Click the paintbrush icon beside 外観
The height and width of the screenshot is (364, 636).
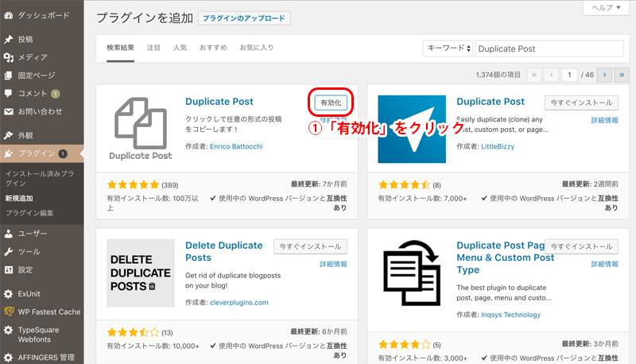[9, 135]
